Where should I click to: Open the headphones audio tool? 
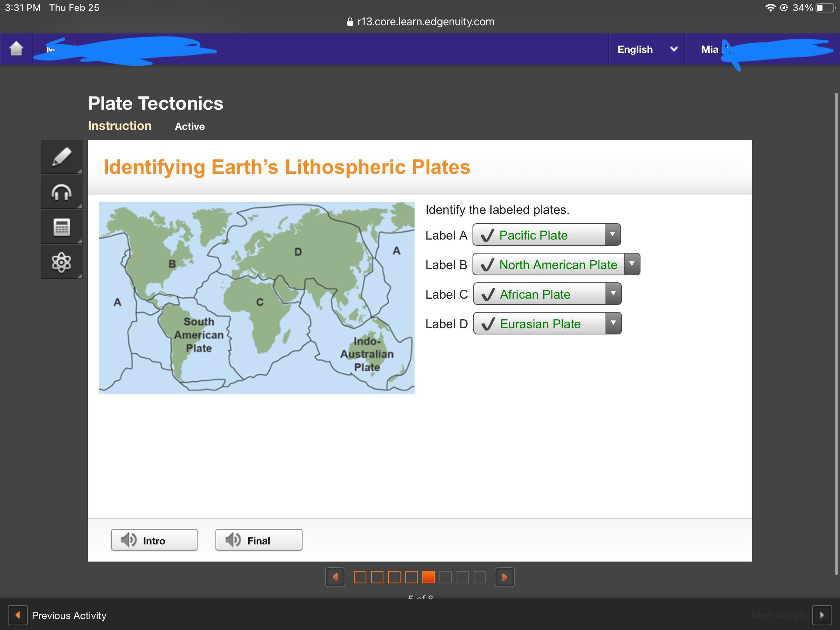(62, 192)
